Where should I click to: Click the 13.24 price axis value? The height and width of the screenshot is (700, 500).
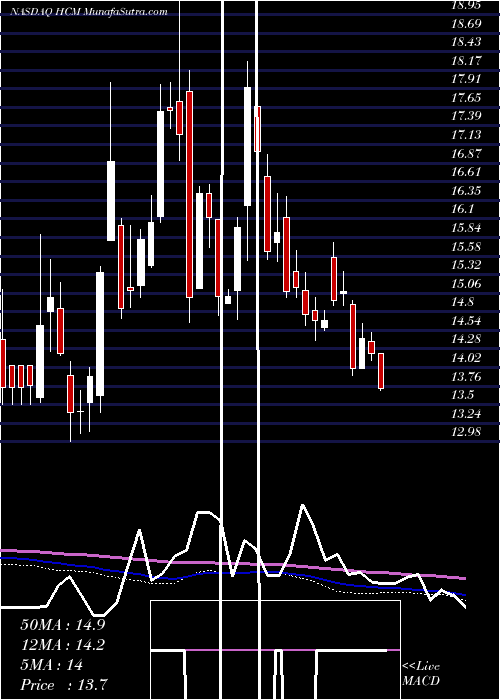coord(466,413)
